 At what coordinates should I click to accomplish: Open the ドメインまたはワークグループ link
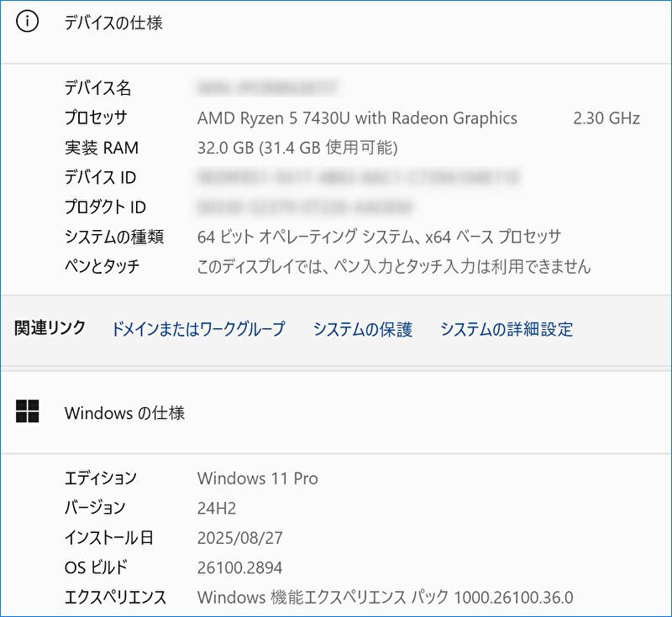198,329
